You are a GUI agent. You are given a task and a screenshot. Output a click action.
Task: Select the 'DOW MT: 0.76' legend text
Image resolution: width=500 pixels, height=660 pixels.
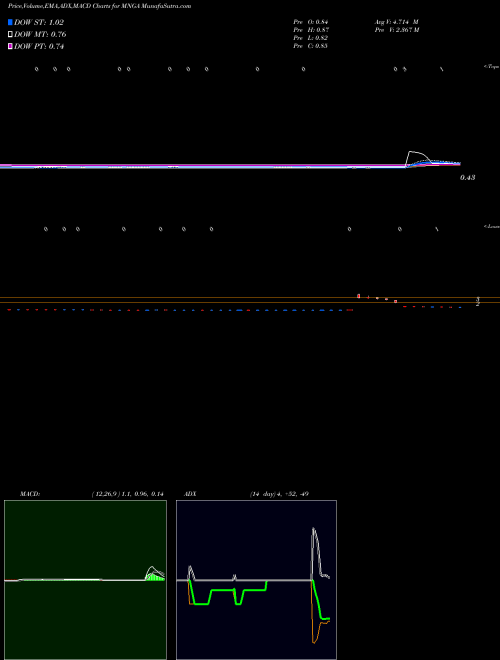(40, 35)
